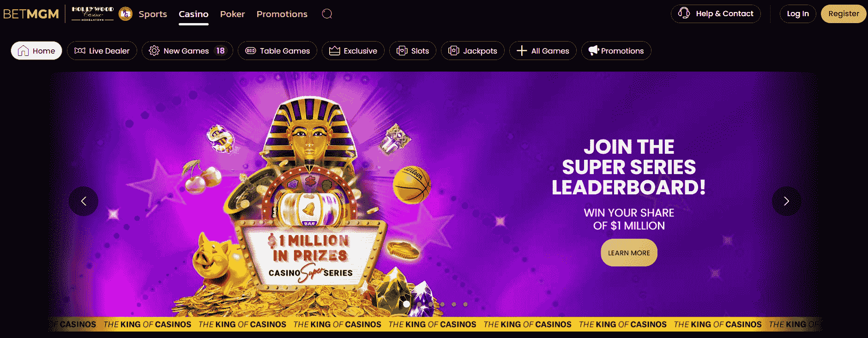Click the Register button
868x338 pixels.
coord(844,14)
